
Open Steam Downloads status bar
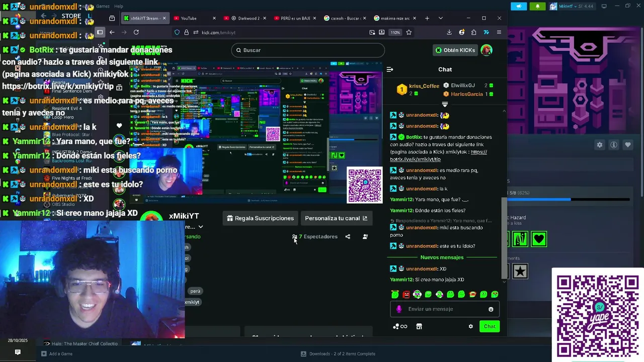(x=338, y=354)
